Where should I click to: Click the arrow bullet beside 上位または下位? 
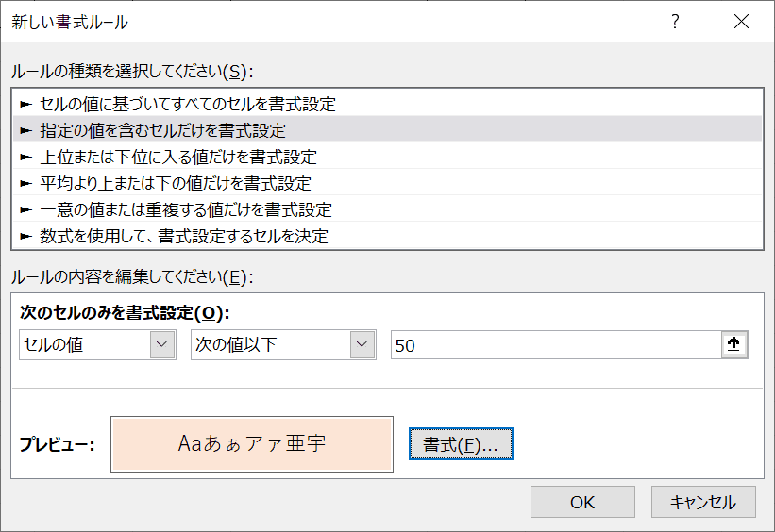(25, 158)
